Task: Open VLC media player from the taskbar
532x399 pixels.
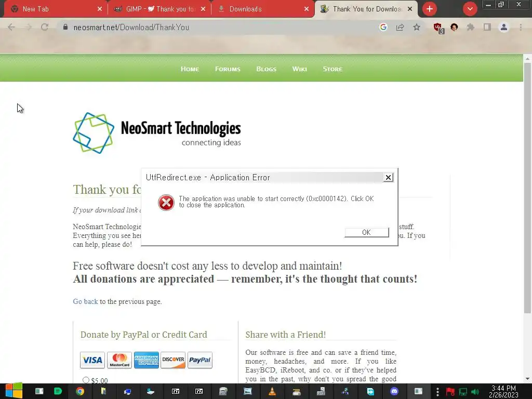Action: click(x=272, y=391)
